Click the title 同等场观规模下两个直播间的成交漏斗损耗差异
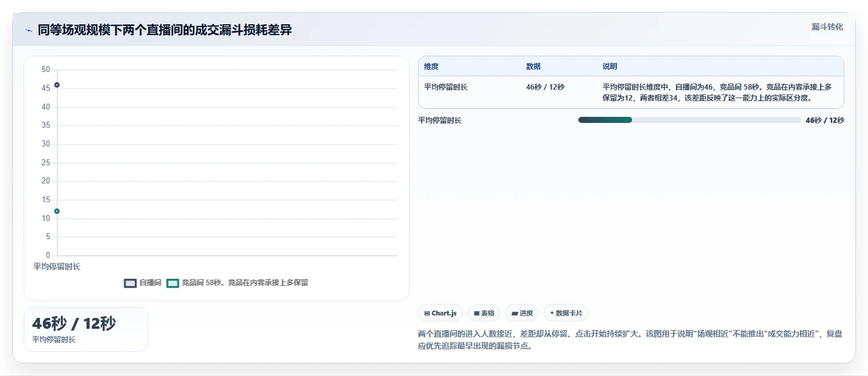The height and width of the screenshot is (376, 868). 165,30
